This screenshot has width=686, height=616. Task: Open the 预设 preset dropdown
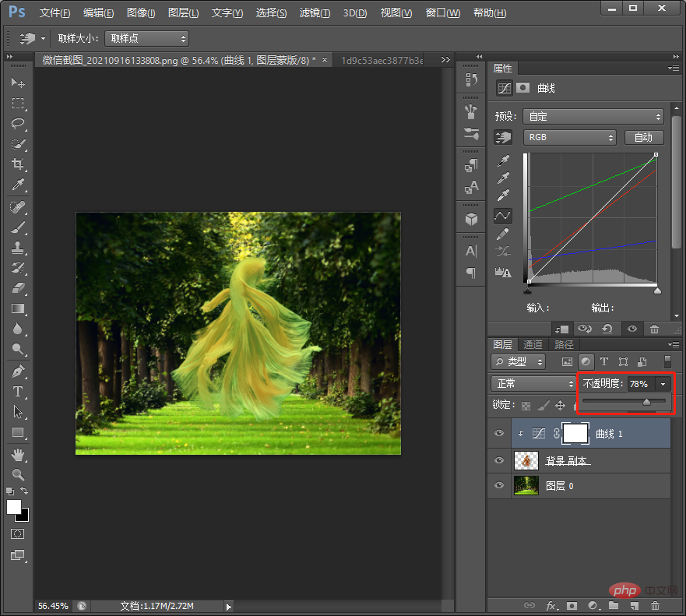tap(593, 117)
